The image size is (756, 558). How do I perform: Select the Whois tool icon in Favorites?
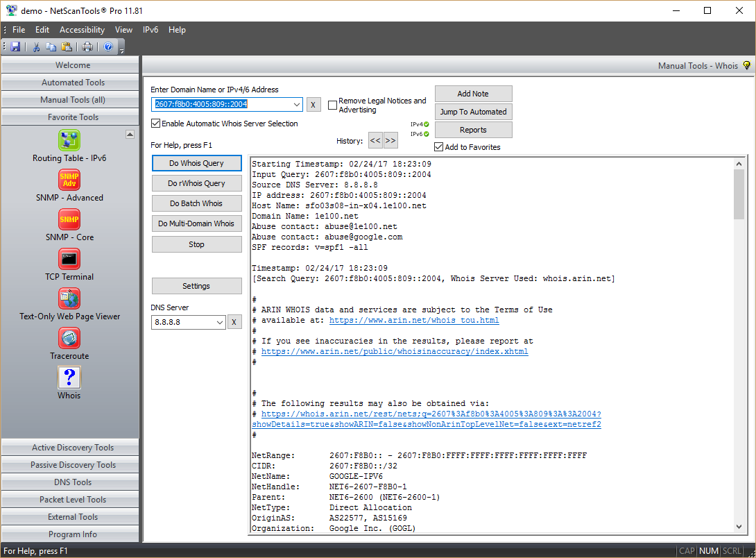pyautogui.click(x=69, y=378)
